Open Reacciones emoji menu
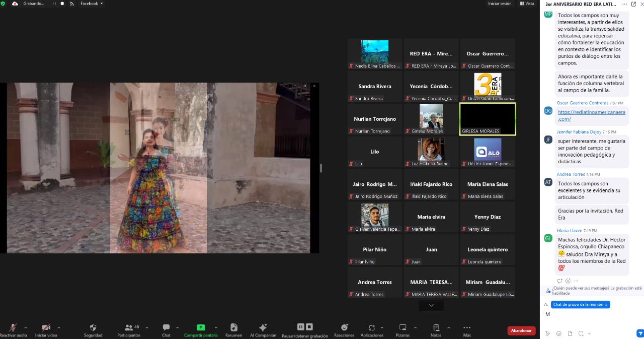The height and width of the screenshot is (339, 644). point(344,327)
